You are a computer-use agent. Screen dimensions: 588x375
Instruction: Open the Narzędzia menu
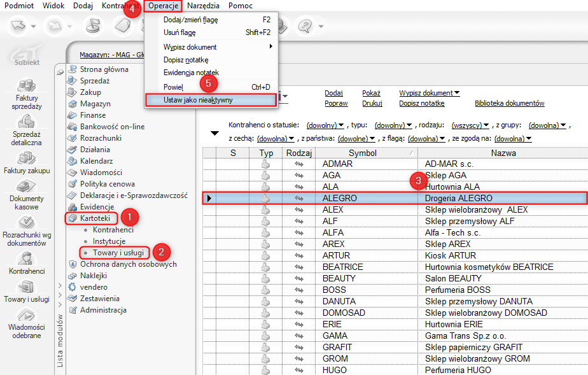point(203,6)
